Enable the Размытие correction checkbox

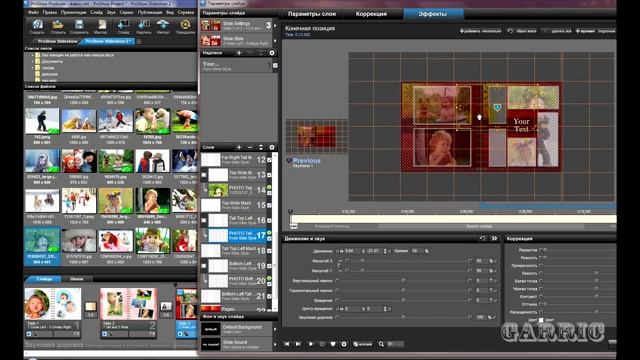[541, 250]
